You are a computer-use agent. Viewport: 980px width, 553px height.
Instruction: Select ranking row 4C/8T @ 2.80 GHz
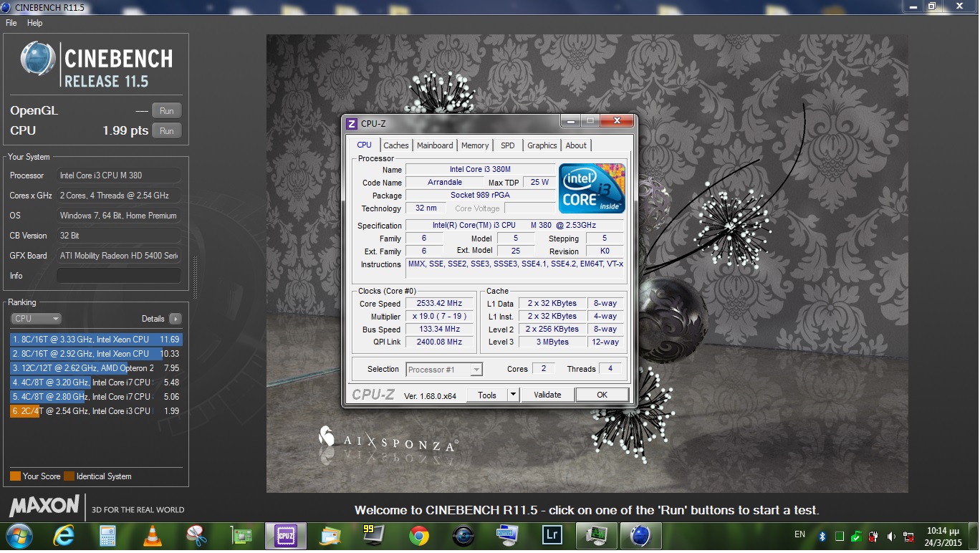[x=96, y=397]
